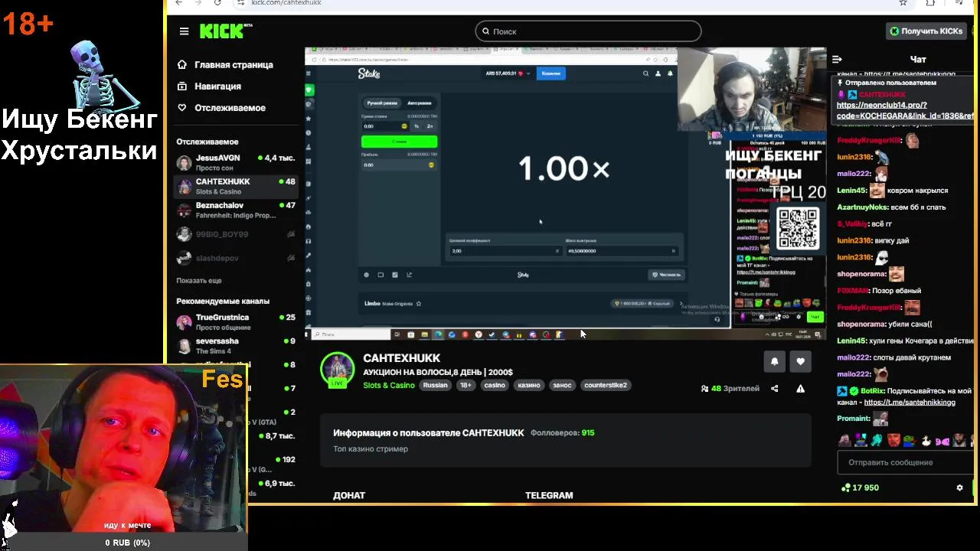
Task: Open Limbo game settings gear icon
Action: pyautogui.click(x=366, y=275)
